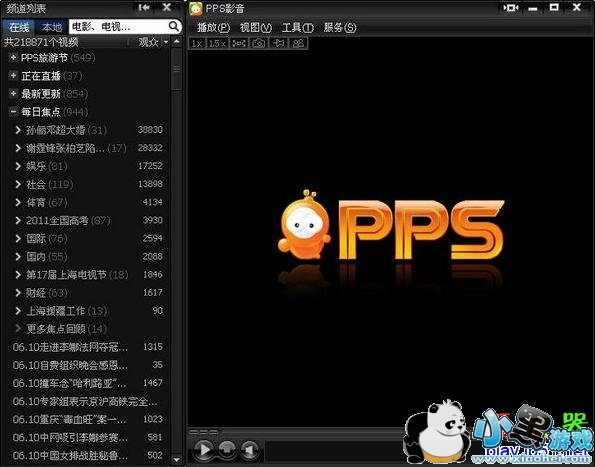
Task: Expand the 最新更新 category
Action: click(x=13, y=93)
